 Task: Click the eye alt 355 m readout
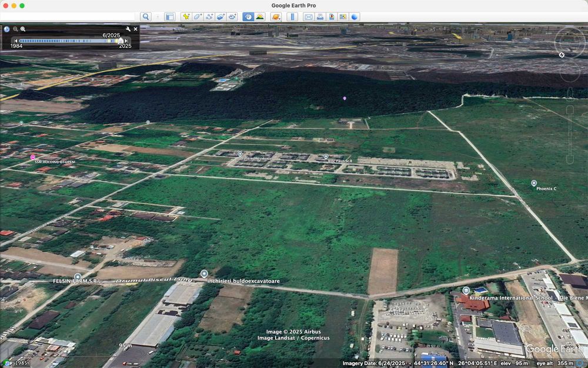coord(555,363)
